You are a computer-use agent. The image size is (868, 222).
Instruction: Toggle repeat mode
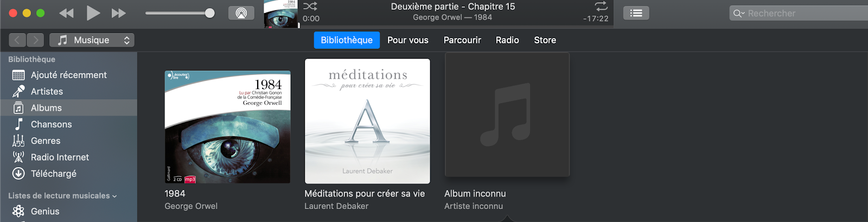point(601,6)
